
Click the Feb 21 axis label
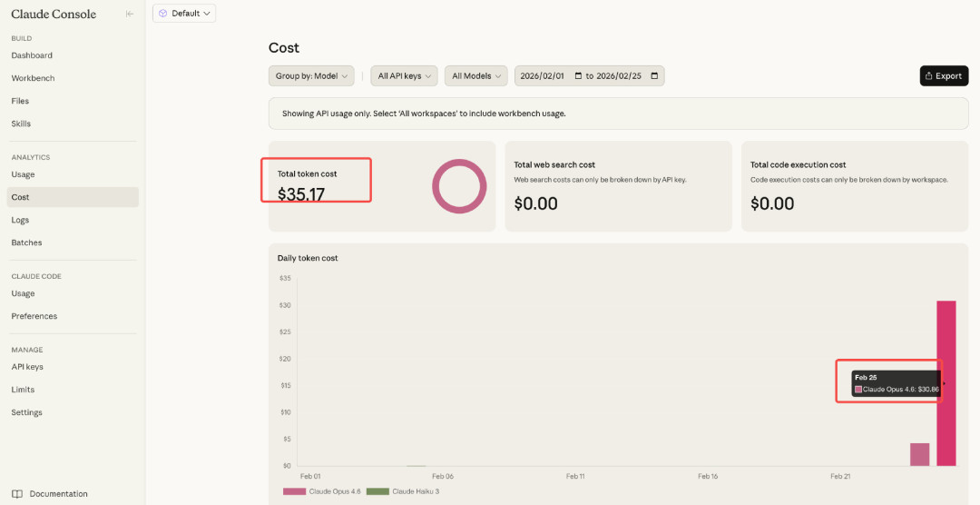click(x=840, y=476)
